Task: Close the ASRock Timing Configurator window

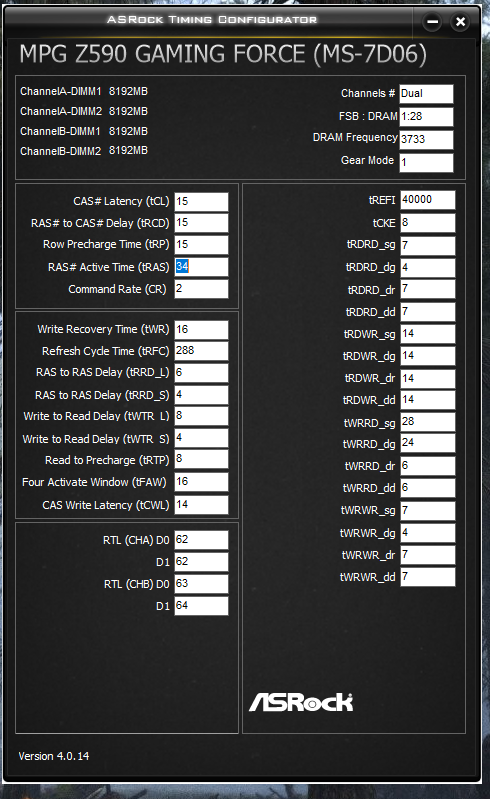Action: tap(460, 22)
